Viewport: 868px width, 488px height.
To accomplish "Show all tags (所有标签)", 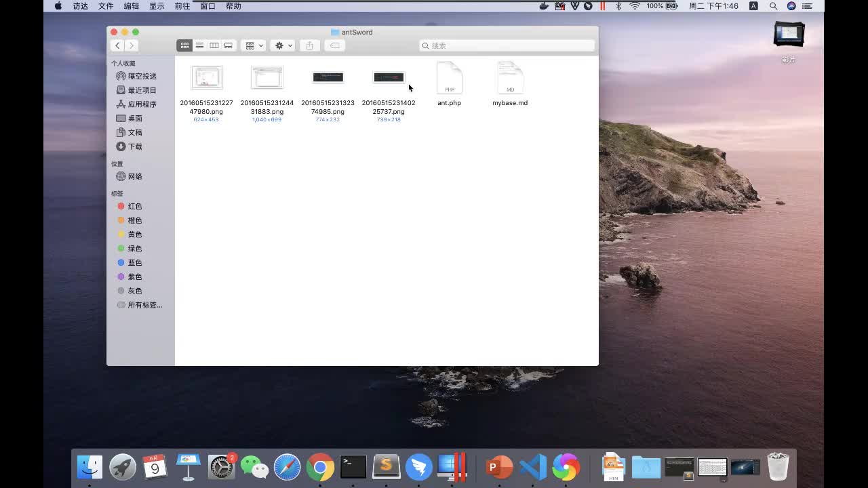I will tap(140, 305).
